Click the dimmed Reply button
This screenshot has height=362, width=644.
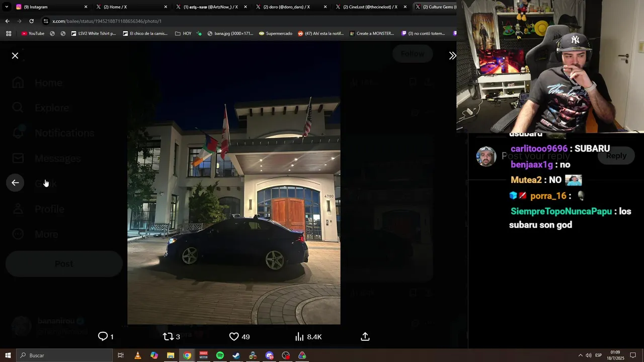point(616,156)
